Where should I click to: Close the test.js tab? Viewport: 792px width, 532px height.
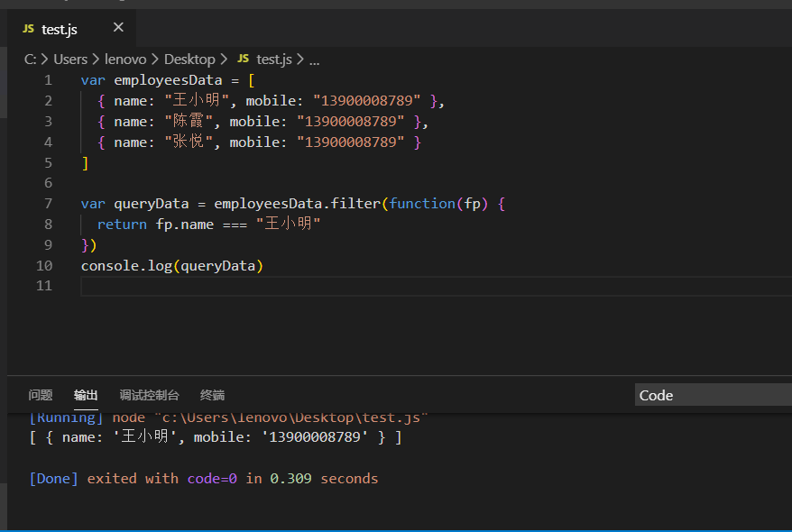[x=117, y=28]
